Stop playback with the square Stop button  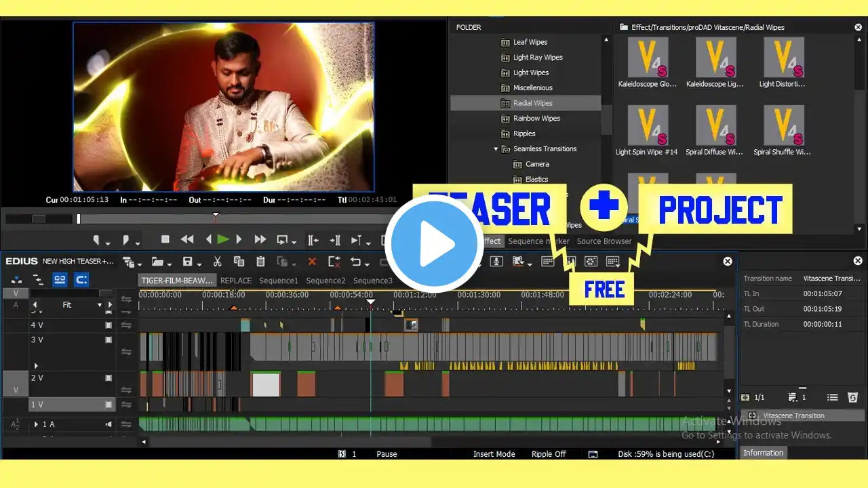pos(165,239)
